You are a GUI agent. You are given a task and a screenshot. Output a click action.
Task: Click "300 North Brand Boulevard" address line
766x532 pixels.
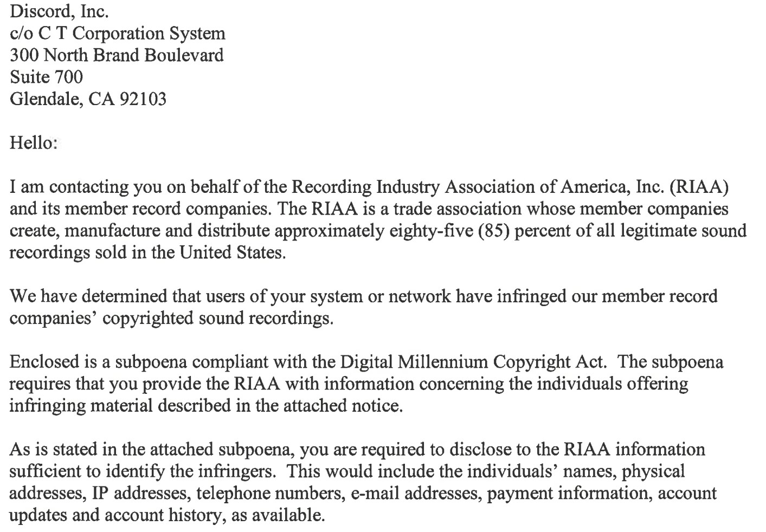(117, 55)
